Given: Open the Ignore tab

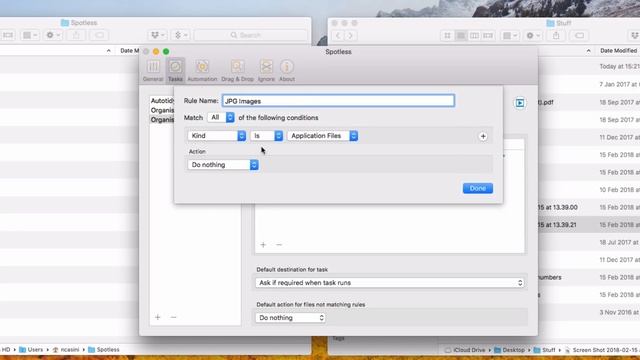Looking at the screenshot, I should click(266, 70).
